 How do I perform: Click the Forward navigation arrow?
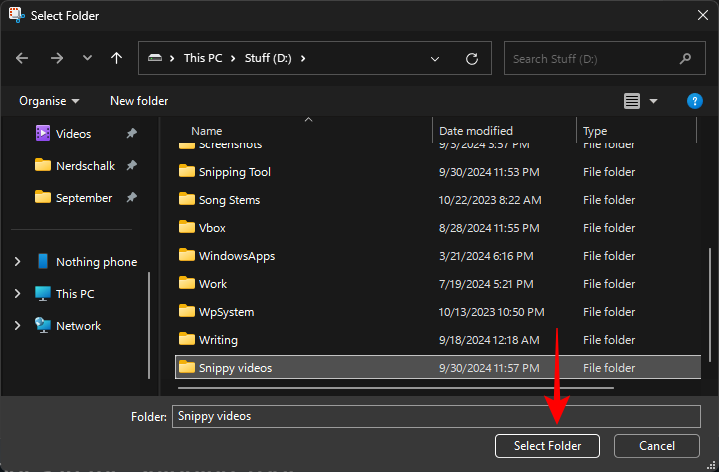click(57, 59)
